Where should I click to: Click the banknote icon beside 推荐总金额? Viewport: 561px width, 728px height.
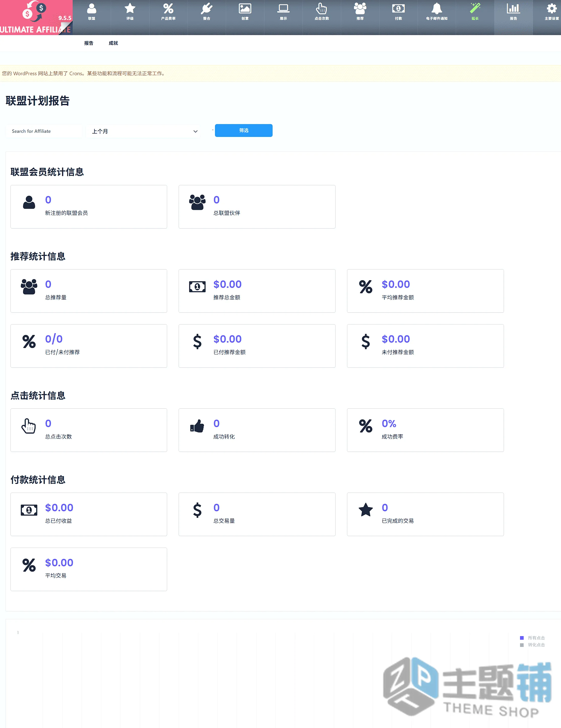pos(197,286)
